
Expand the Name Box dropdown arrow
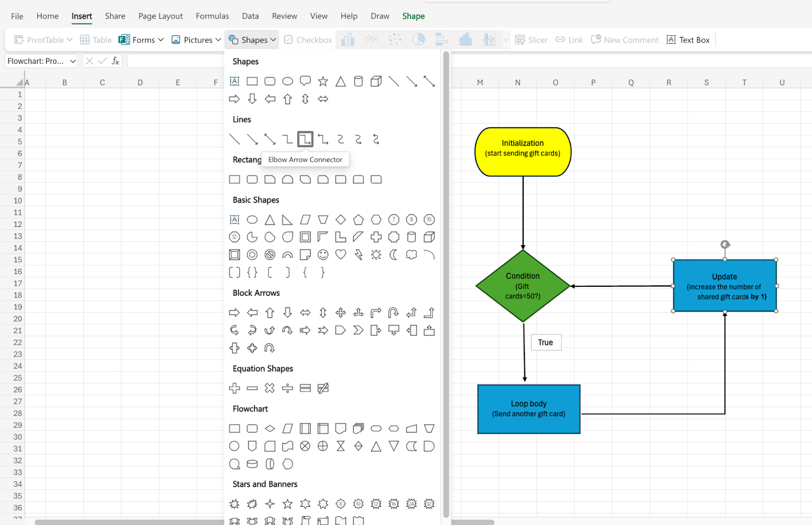pyautogui.click(x=73, y=61)
